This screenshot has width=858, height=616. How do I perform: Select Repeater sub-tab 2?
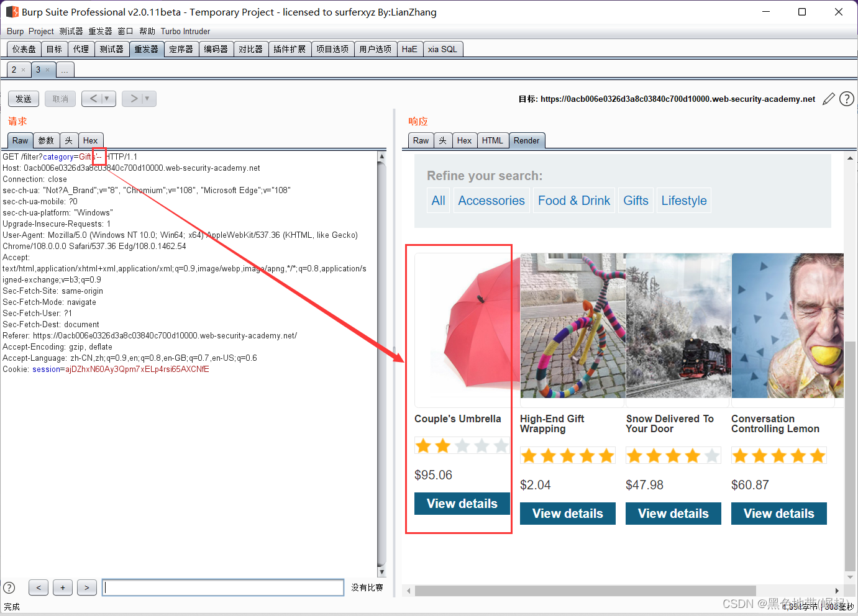(14, 70)
